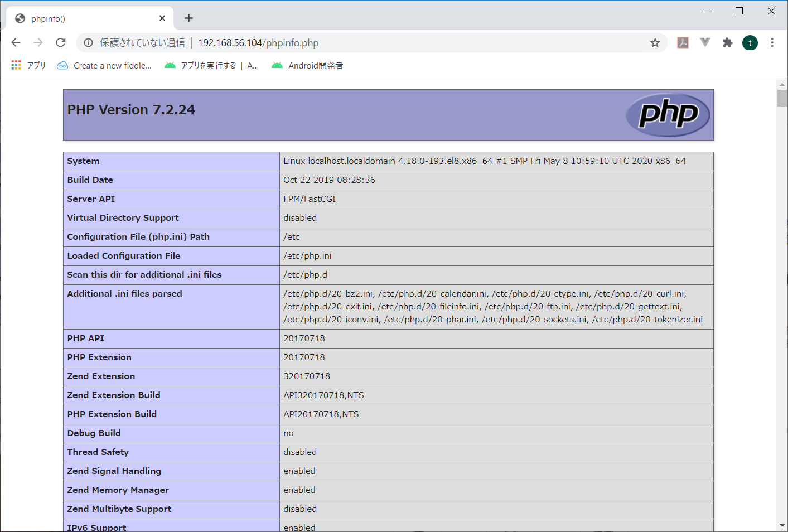Image resolution: width=788 pixels, height=532 pixels.
Task: Click the PHP API value 20170718
Action: click(304, 338)
